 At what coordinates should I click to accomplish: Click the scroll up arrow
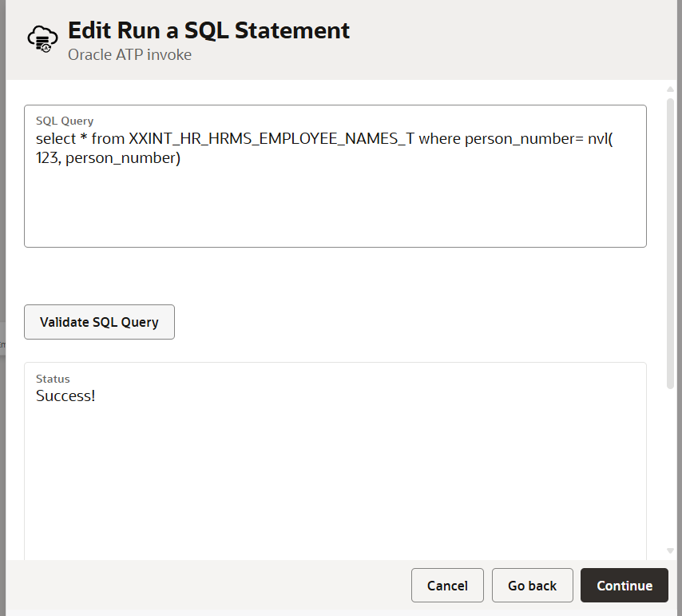click(x=670, y=89)
